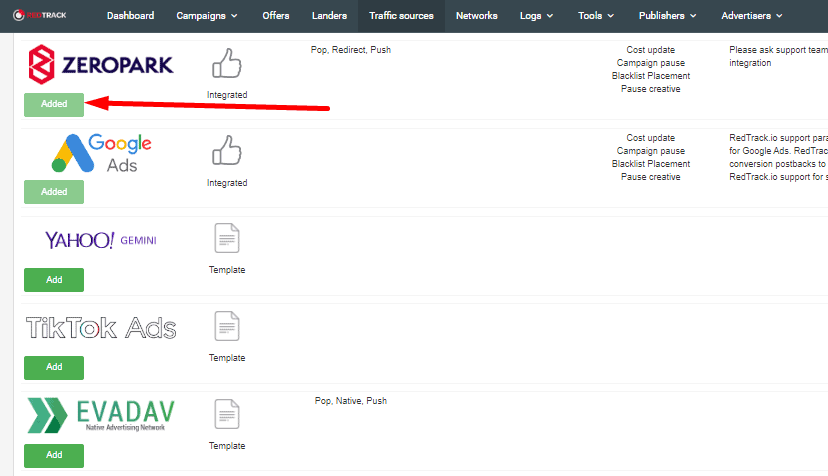Add the TikTok Ads traffic source
Screen dimensions: 828x476
[x=54, y=367]
